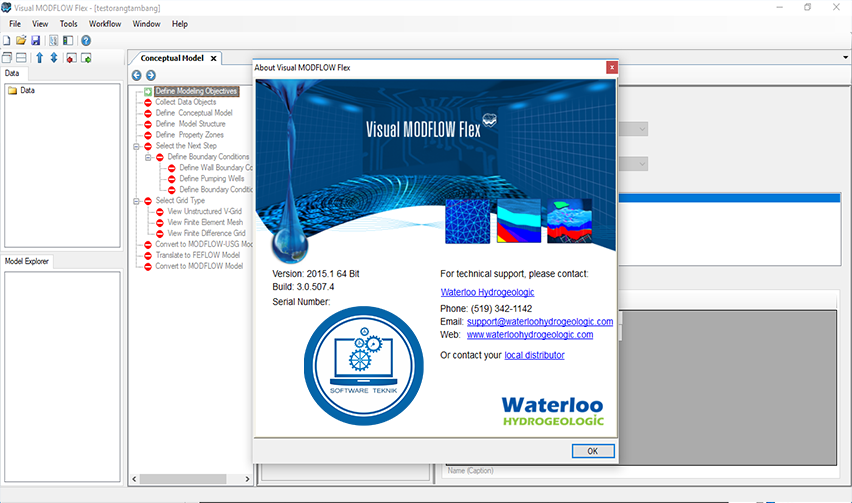The width and height of the screenshot is (852, 503).
Task: Open the first dropdown behind the dialog
Action: coord(642,129)
